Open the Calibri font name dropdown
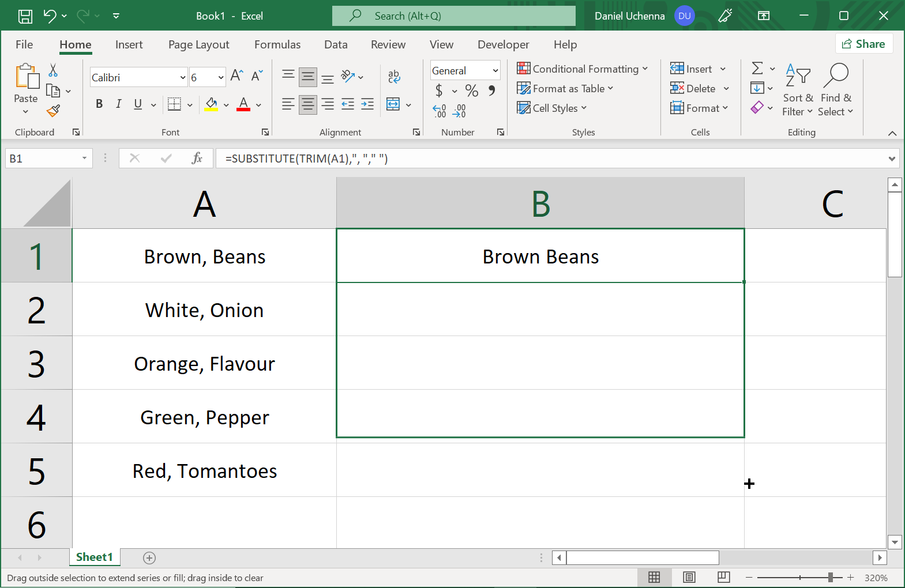This screenshot has width=905, height=588. tap(183, 77)
